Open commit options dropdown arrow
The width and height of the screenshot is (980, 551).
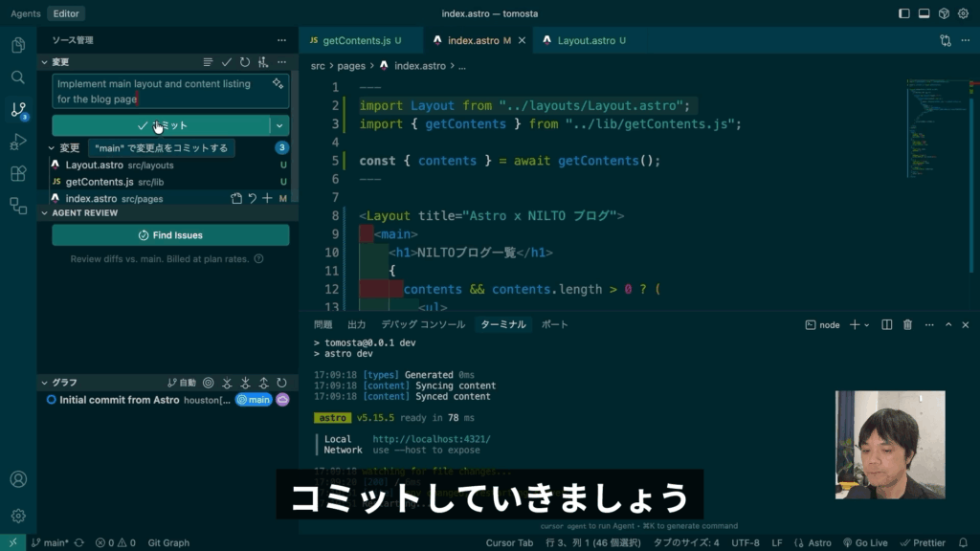(279, 125)
